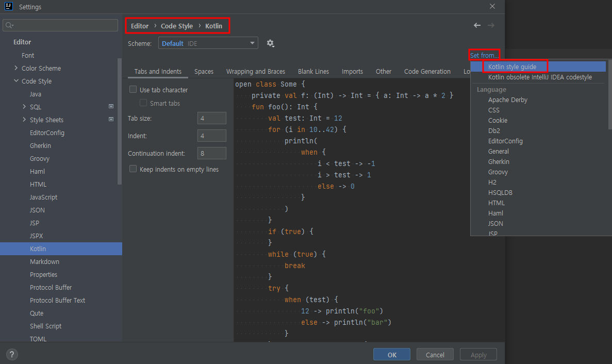Open the Code Generation tab

(x=427, y=71)
